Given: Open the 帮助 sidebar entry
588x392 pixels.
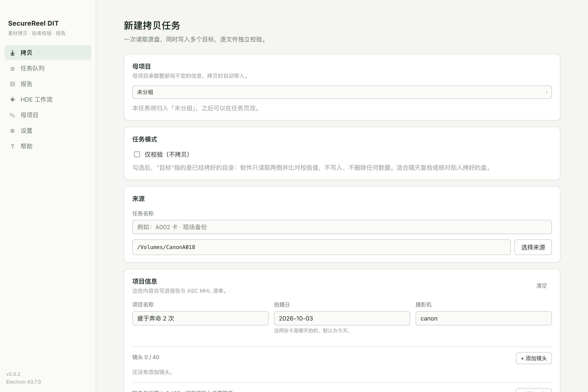Looking at the screenshot, I should pyautogui.click(x=48, y=146).
